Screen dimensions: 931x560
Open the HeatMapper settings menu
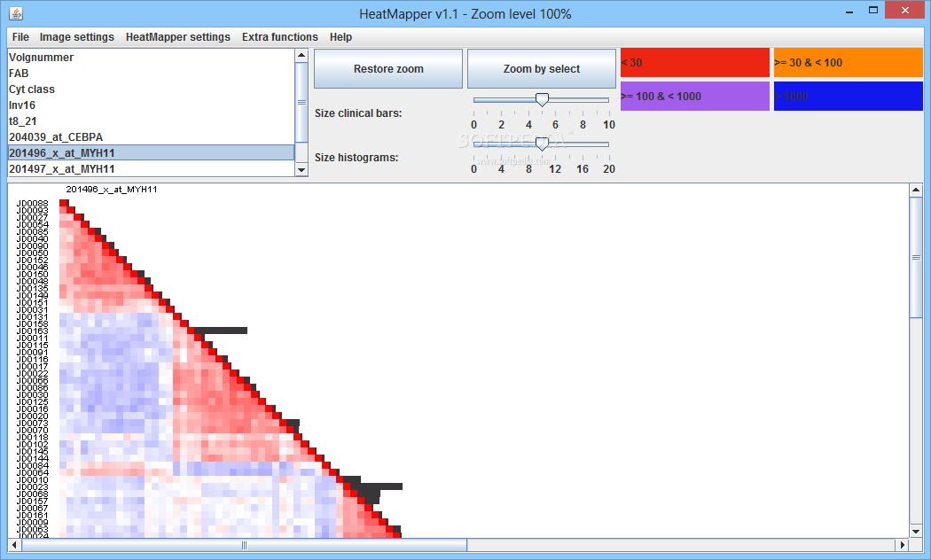click(x=177, y=37)
